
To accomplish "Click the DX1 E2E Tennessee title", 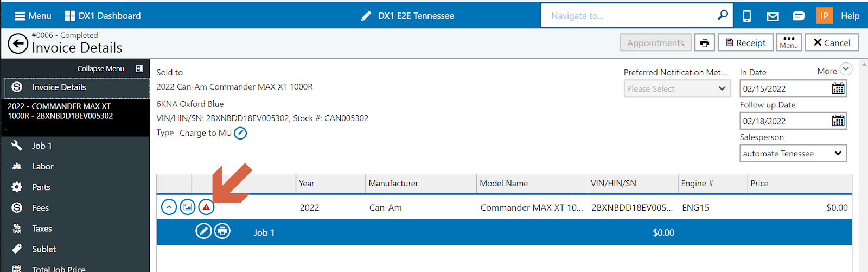I will 416,16.
